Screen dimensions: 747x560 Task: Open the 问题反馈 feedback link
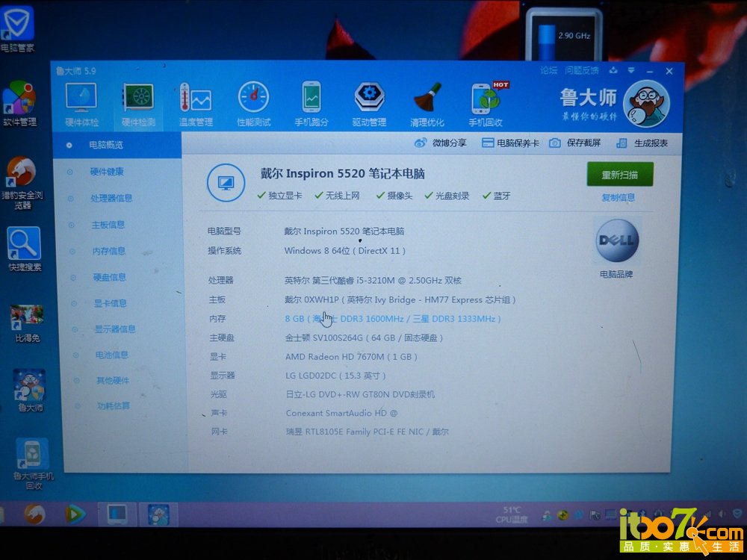[x=582, y=70]
